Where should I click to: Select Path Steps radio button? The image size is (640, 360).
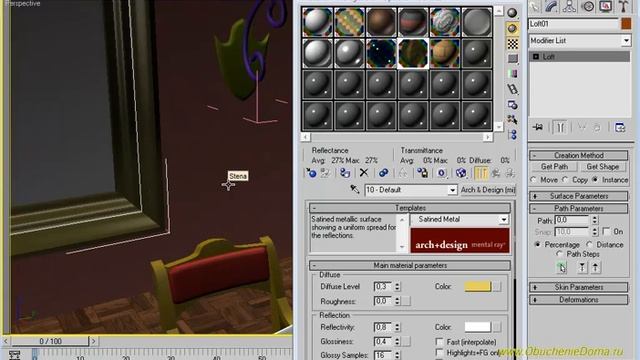click(x=560, y=254)
